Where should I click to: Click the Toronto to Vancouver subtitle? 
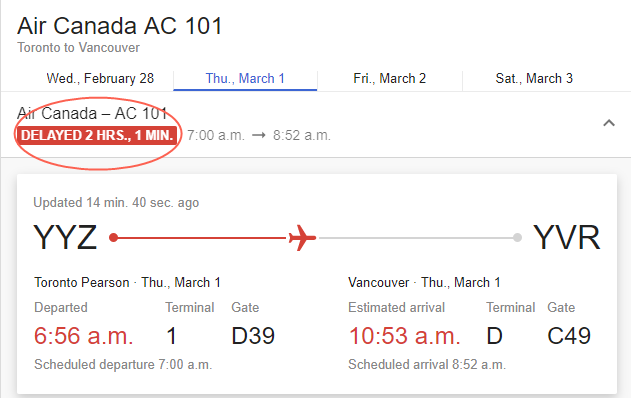(78, 47)
